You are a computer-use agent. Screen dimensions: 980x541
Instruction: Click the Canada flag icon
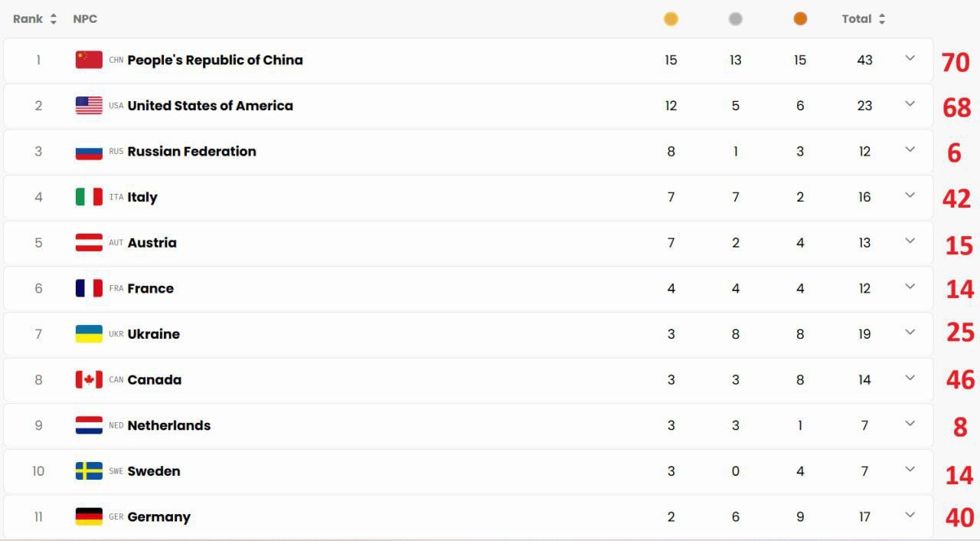point(89,379)
